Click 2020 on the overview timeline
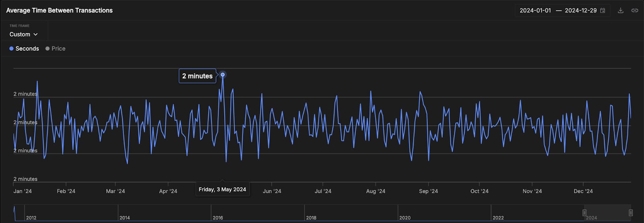The image size is (644, 223). pyautogui.click(x=405, y=218)
